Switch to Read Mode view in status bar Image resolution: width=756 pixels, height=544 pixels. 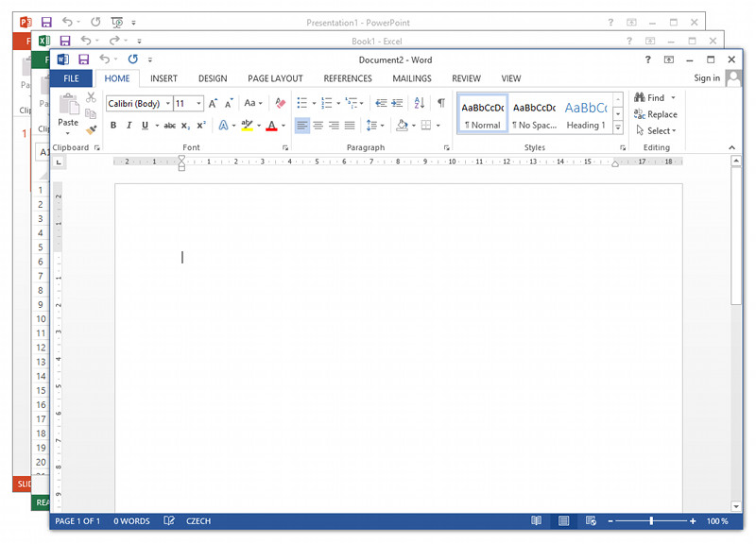pyautogui.click(x=536, y=521)
